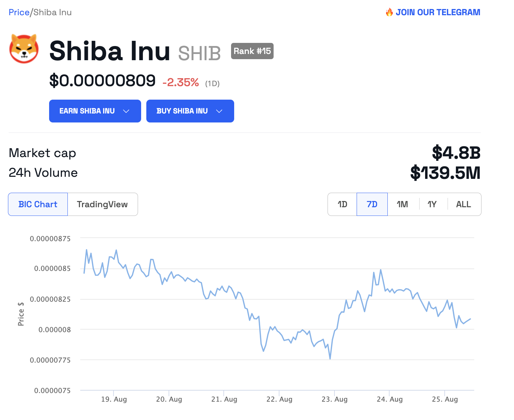
Task: Click the Shiba Inu coin logo
Action: tap(24, 49)
